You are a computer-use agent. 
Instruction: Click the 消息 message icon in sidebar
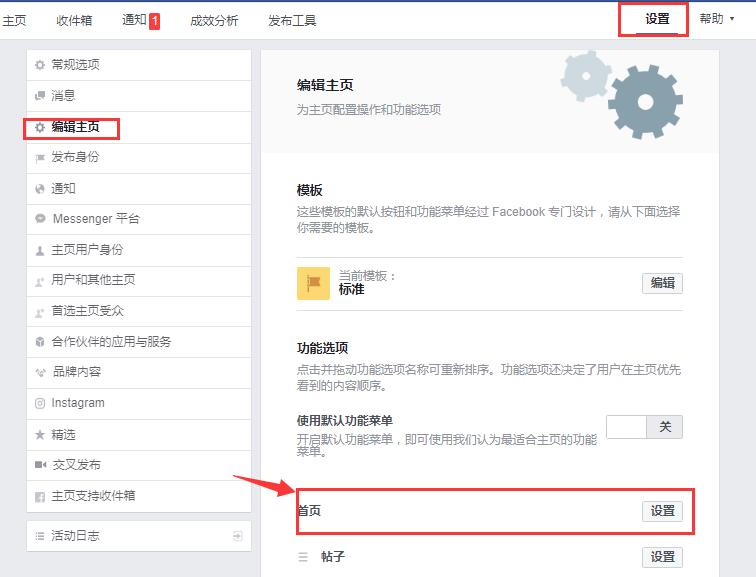[x=40, y=96]
